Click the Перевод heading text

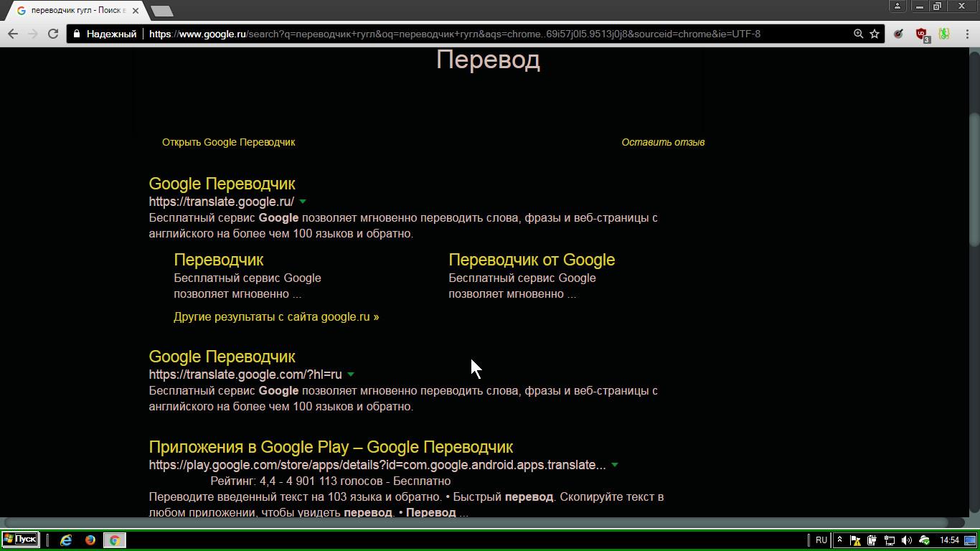[488, 60]
